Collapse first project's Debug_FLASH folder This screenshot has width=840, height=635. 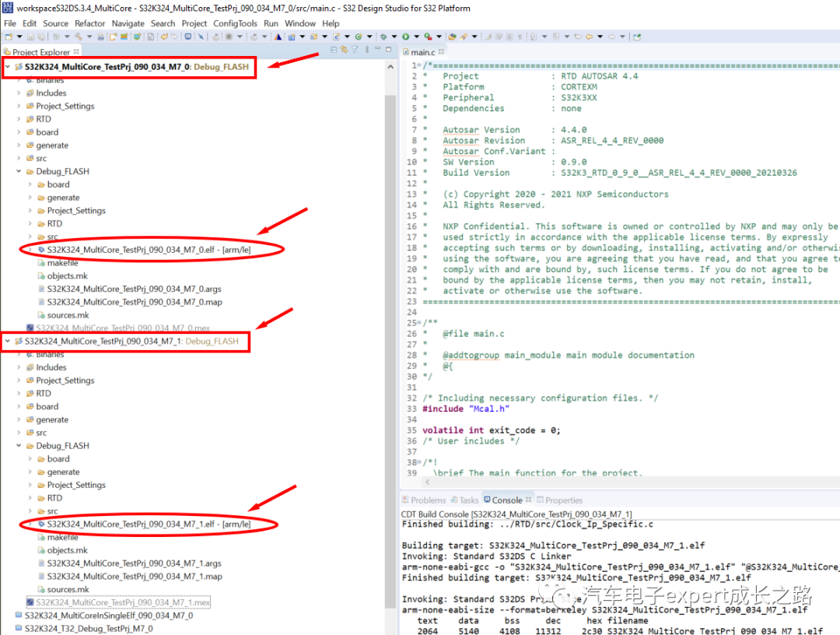[19, 171]
